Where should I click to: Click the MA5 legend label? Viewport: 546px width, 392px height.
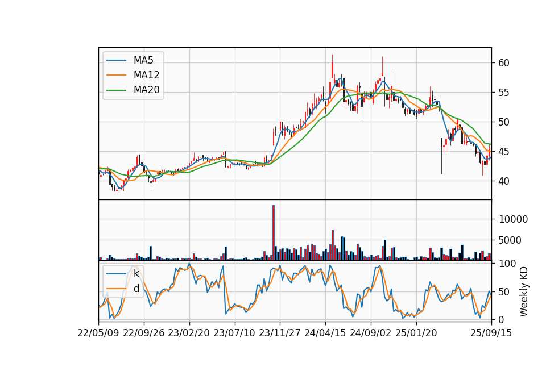pyautogui.click(x=143, y=60)
